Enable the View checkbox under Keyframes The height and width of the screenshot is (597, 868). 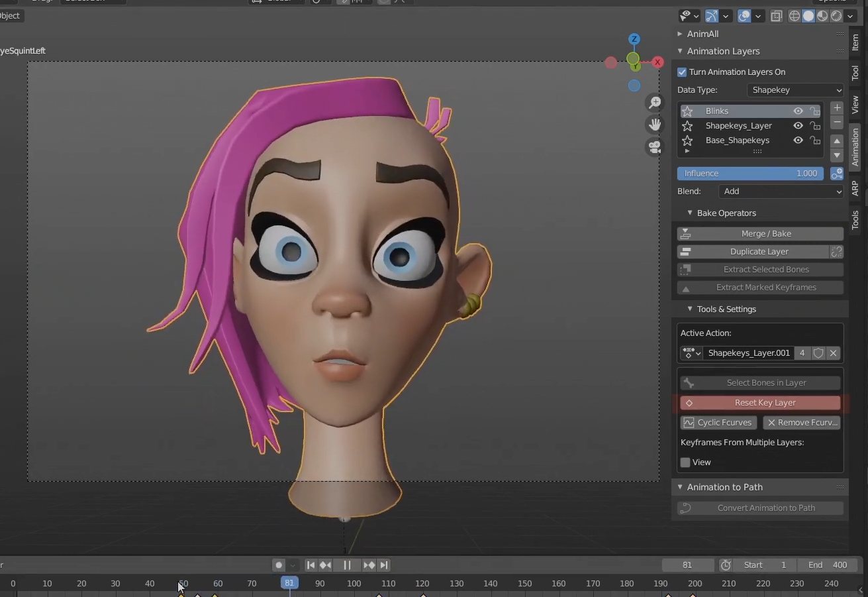(685, 462)
